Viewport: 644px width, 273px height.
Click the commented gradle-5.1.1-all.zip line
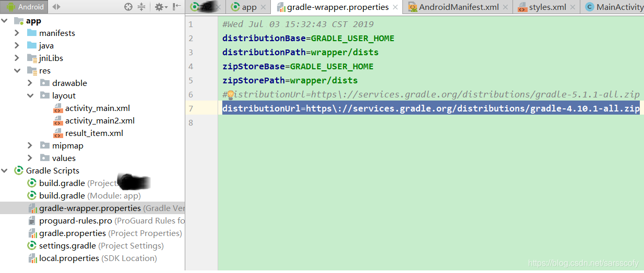[431, 95]
